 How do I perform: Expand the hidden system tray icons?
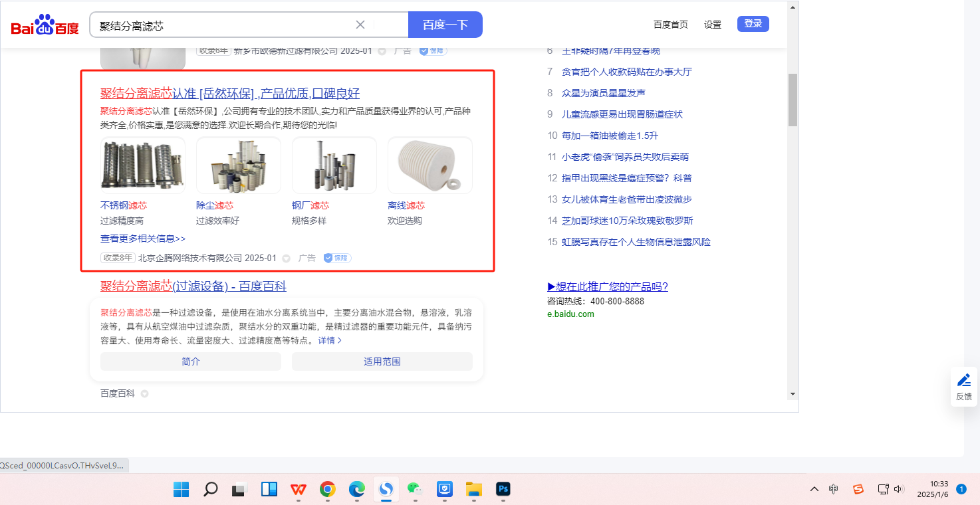[814, 489]
